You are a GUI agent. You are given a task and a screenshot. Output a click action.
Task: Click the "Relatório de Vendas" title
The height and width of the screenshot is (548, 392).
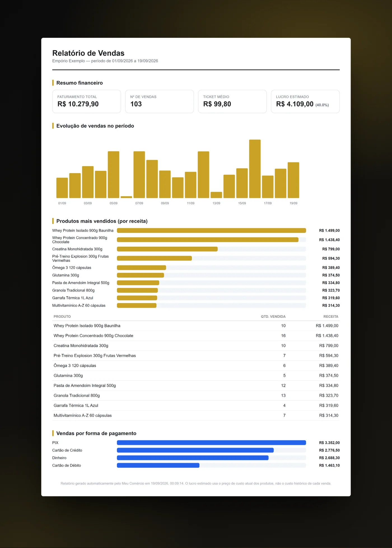(88, 53)
